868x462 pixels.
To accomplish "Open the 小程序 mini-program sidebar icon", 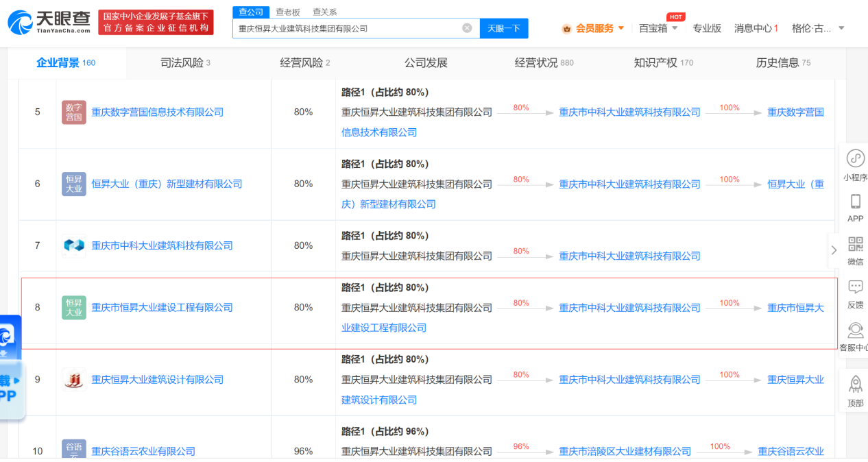I will pyautogui.click(x=855, y=158).
